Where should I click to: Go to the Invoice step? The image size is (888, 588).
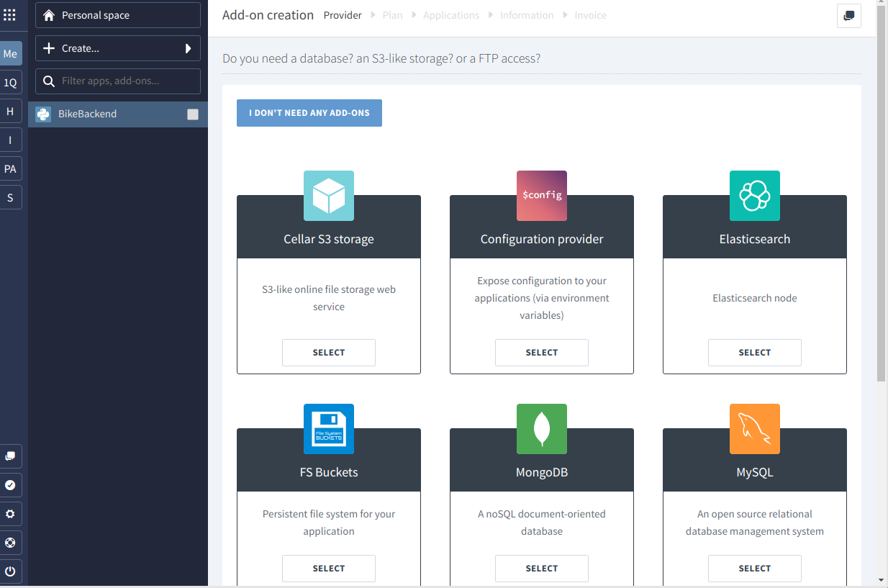[x=590, y=15]
